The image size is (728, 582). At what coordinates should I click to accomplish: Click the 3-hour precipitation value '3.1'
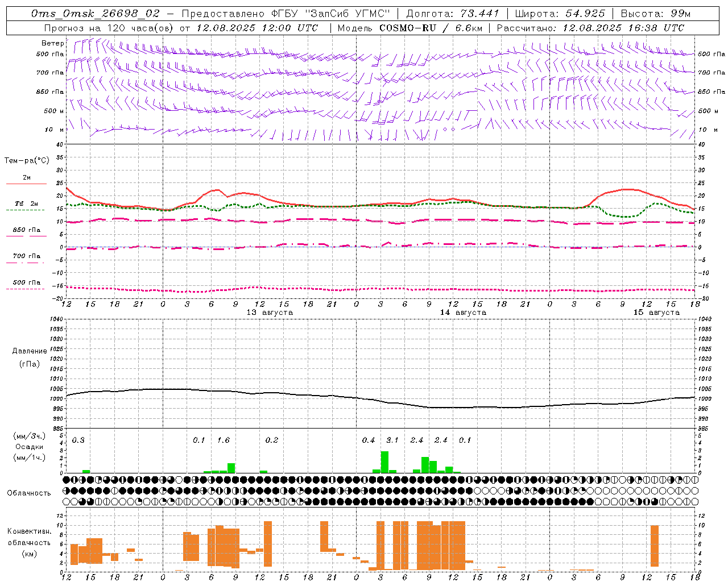point(392,440)
